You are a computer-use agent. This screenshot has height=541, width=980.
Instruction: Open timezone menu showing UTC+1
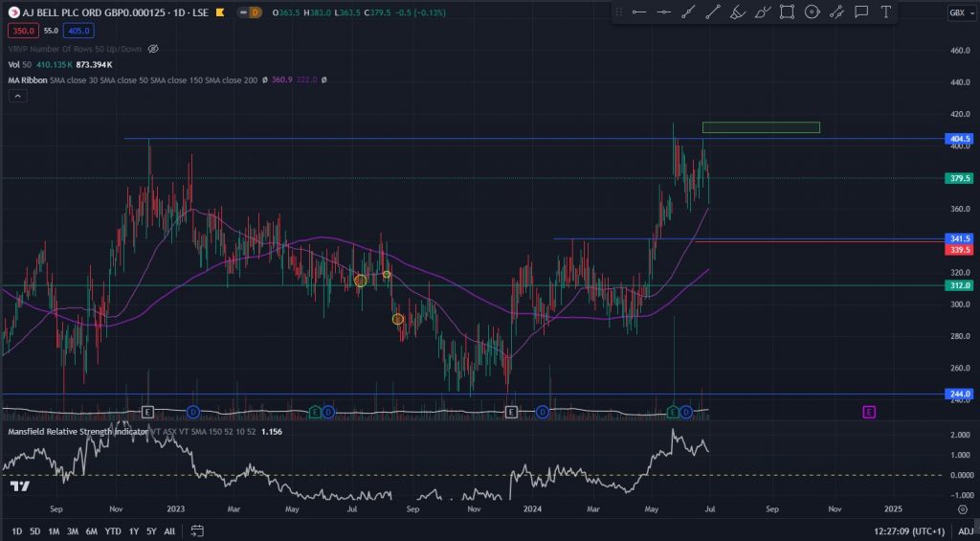(907, 530)
